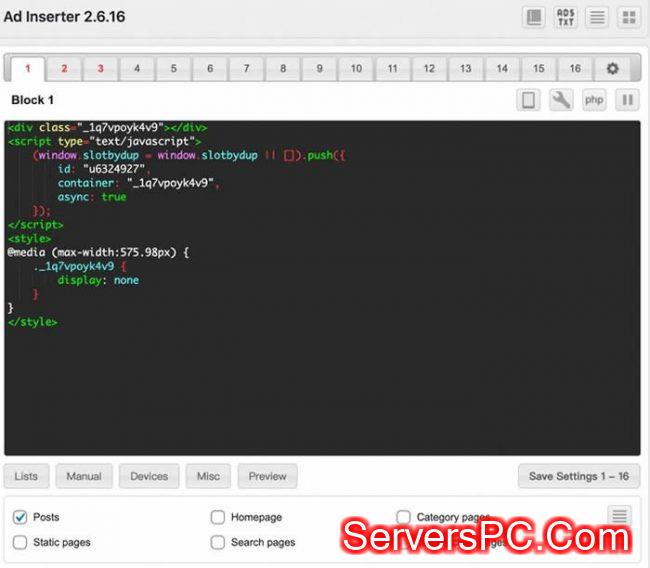Switch to block tab 16
650x568 pixels.
(x=575, y=69)
